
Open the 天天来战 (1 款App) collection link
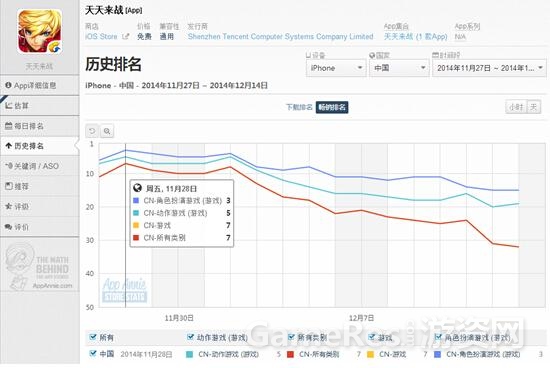point(415,36)
